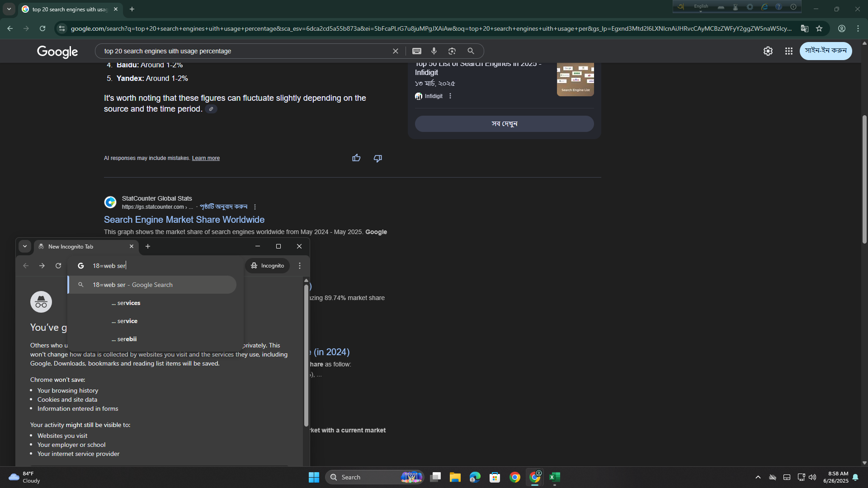Screen dimensions: 868x488
Task: Open new tab in Incognito window
Action: click(x=148, y=246)
